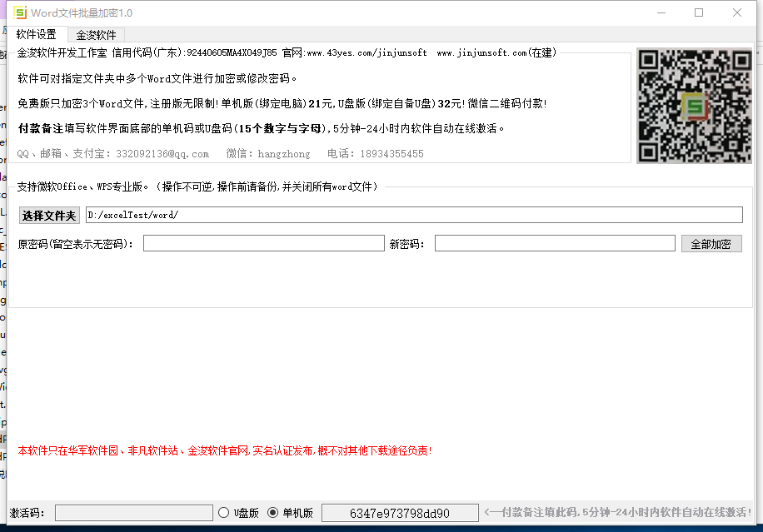
Task: Focus the 新密码 input field
Action: [x=554, y=243]
